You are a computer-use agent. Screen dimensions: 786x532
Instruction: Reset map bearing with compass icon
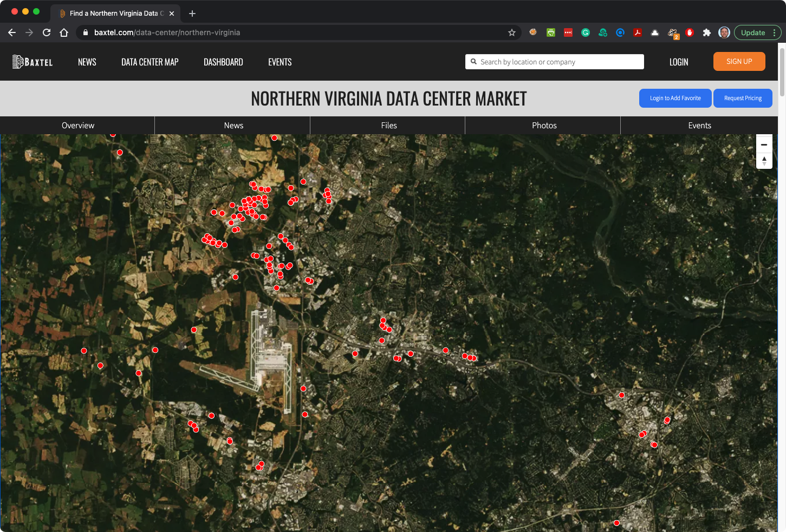pos(764,161)
